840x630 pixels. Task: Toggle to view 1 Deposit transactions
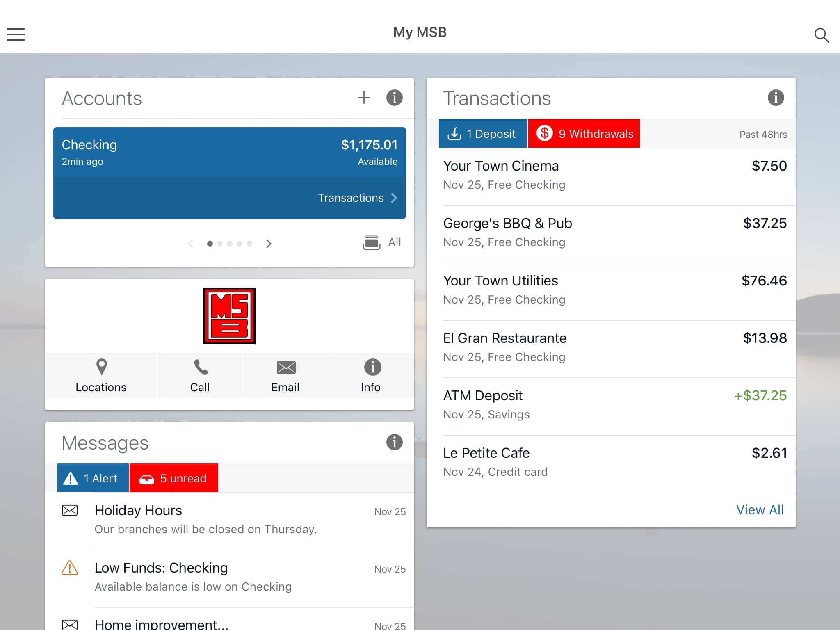(482, 134)
